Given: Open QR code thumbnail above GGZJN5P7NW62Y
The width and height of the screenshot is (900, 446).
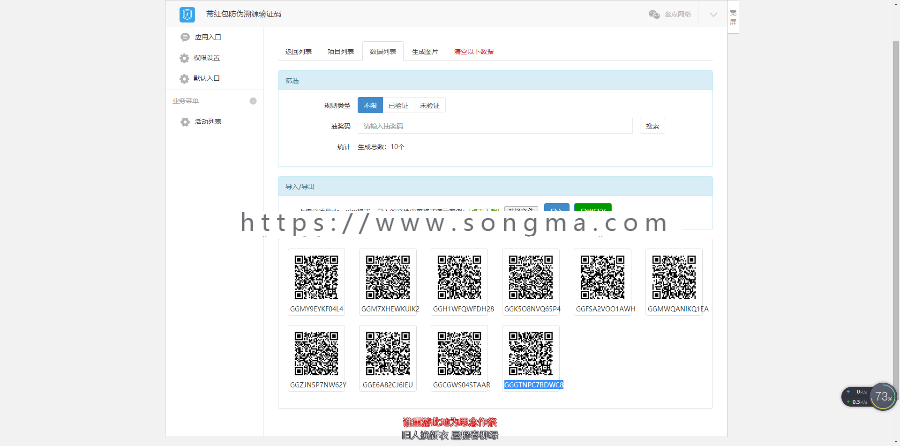Looking at the screenshot, I should pyautogui.click(x=316, y=354).
